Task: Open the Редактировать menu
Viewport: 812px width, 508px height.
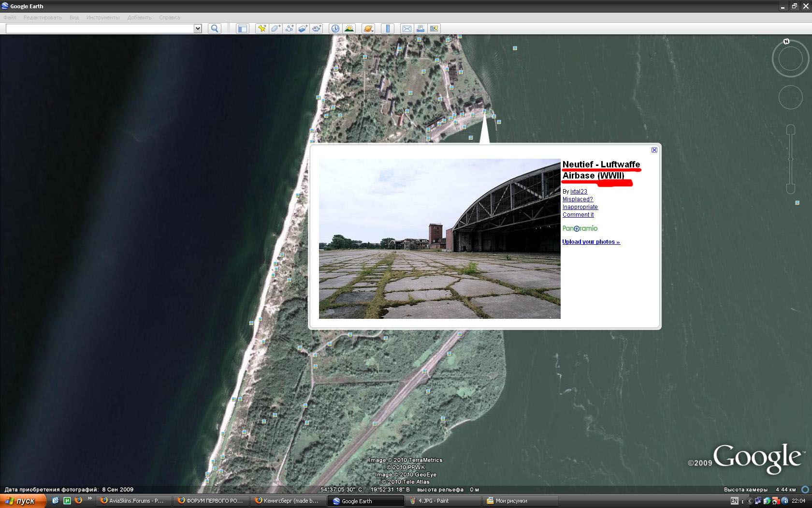Action: tap(43, 17)
